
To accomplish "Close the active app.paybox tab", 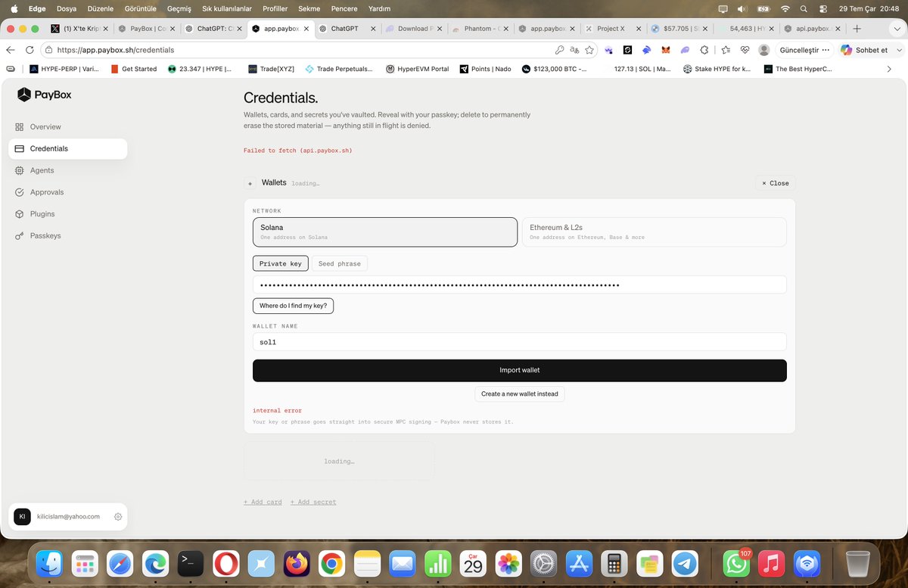I will (x=306, y=29).
